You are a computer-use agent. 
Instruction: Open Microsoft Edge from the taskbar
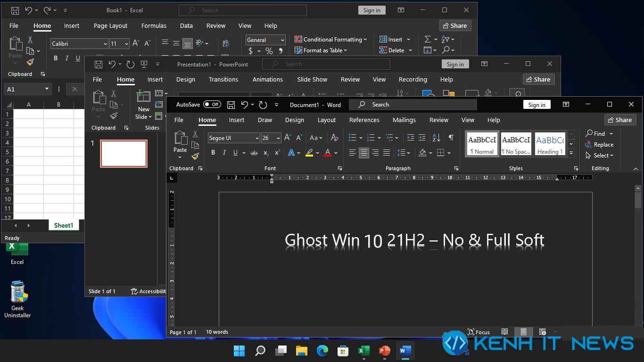(x=322, y=351)
